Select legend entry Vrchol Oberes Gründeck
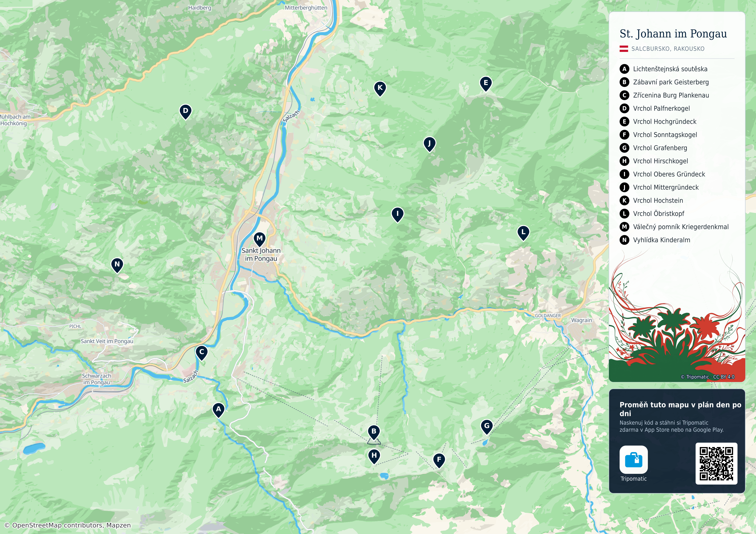 click(x=662, y=174)
